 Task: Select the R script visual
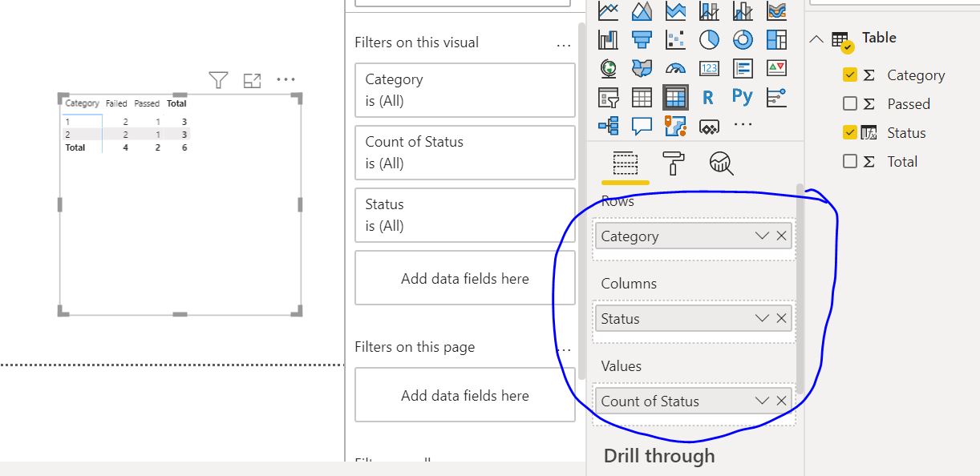(708, 98)
